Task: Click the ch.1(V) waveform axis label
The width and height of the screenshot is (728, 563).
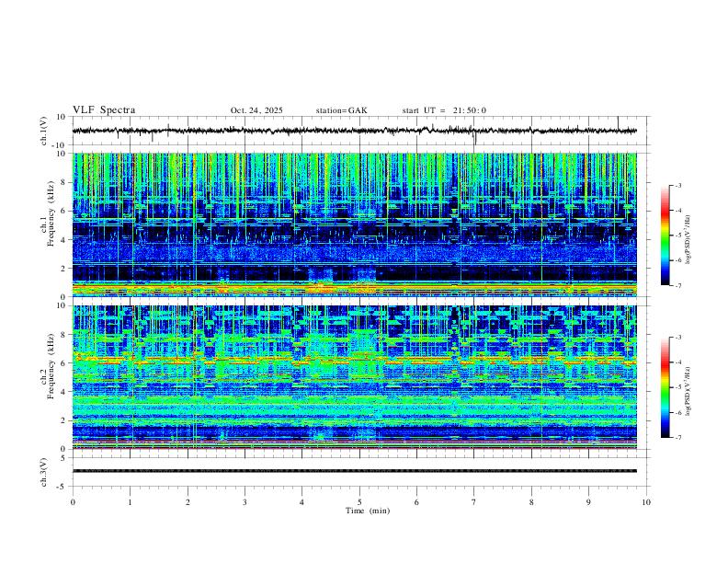Action: pos(44,131)
